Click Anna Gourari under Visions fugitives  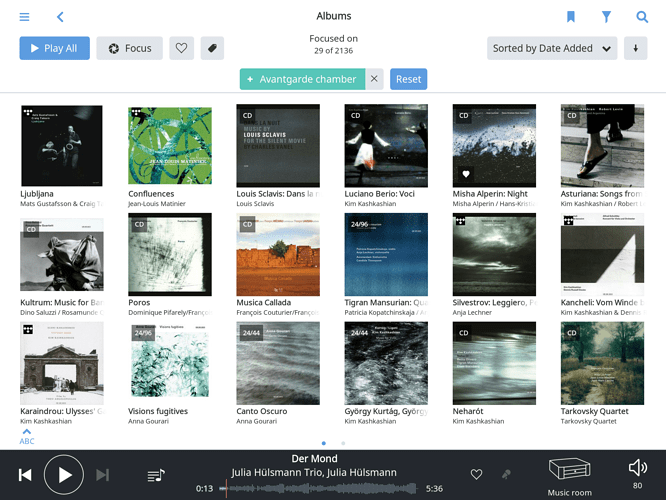pos(148,421)
